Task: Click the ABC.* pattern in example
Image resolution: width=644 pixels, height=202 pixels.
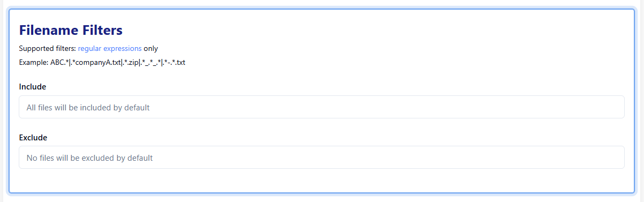Action: click(x=59, y=62)
